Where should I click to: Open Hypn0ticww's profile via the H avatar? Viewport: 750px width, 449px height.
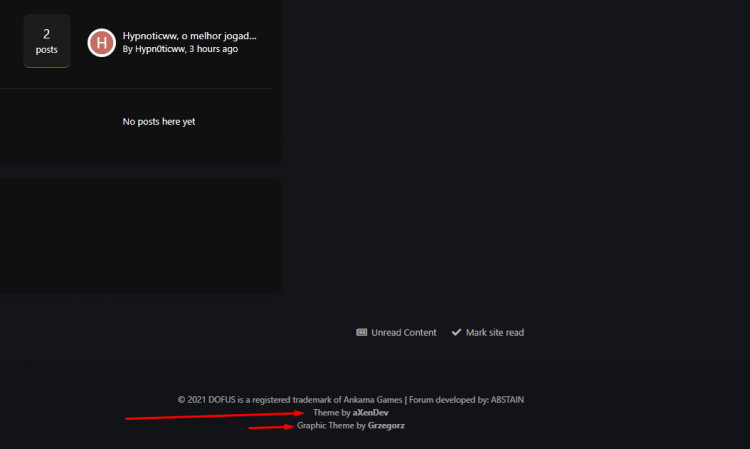101,43
